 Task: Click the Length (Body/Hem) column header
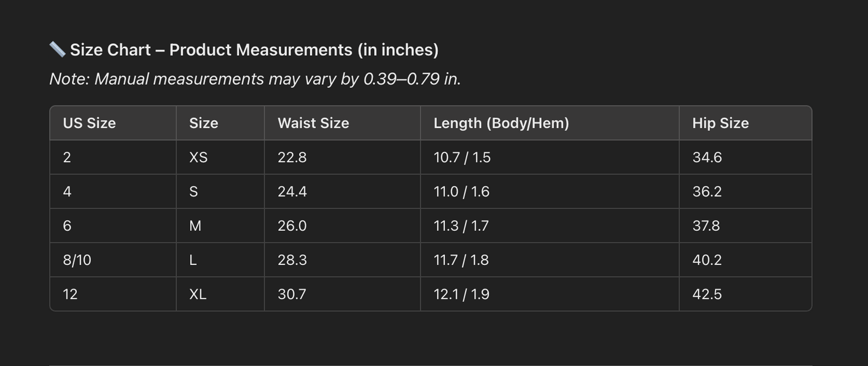tap(501, 123)
